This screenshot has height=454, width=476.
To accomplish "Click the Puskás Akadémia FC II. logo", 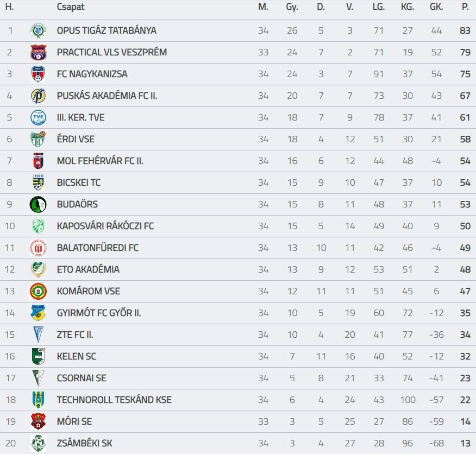I will point(38,96).
